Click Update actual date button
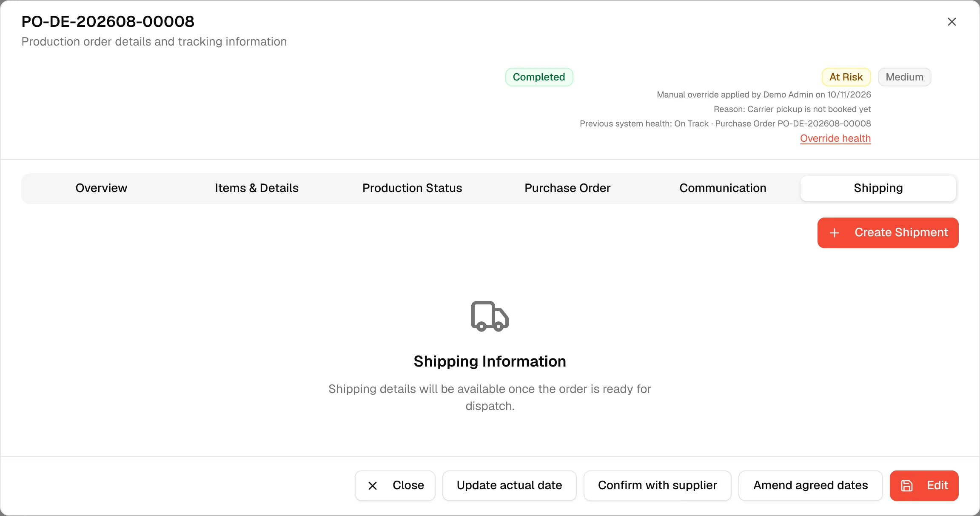This screenshot has height=516, width=980. click(509, 485)
